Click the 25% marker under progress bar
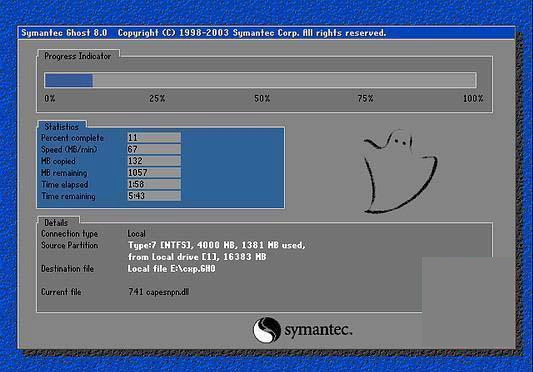533x372 pixels. tap(157, 99)
